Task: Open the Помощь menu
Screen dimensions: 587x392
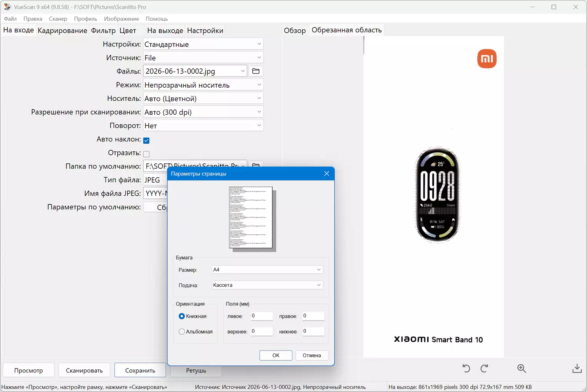Action: (157, 19)
